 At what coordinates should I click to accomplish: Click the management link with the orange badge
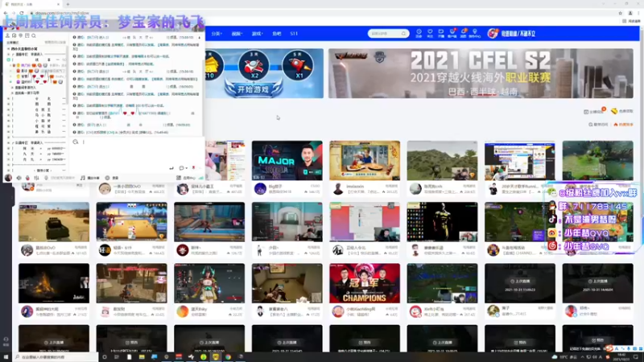click(x=594, y=111)
